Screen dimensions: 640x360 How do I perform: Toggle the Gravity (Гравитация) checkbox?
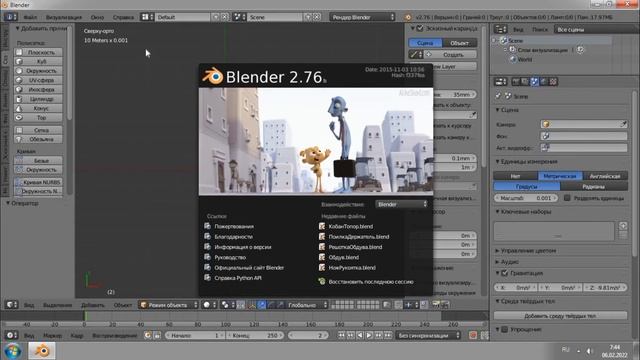[504, 273]
